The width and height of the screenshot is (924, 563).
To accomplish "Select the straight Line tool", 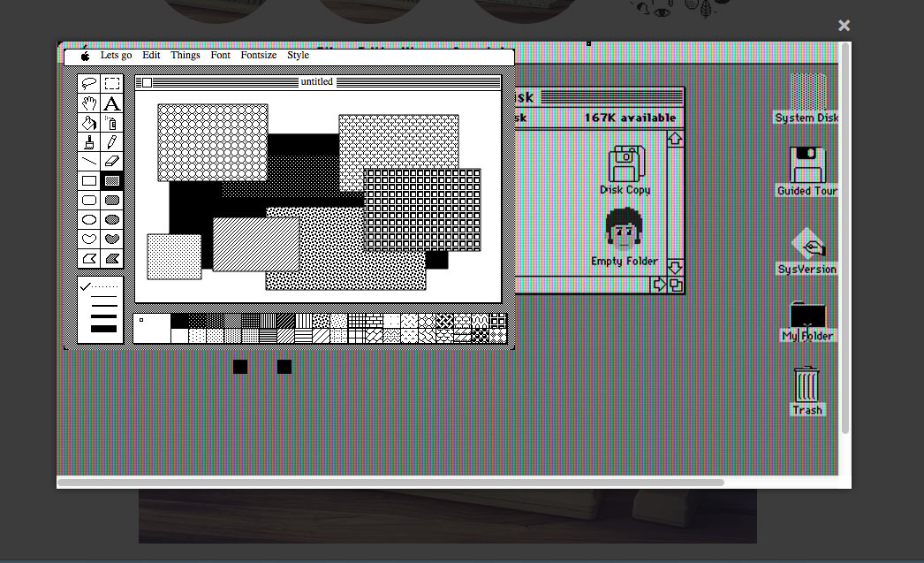I will 89,161.
